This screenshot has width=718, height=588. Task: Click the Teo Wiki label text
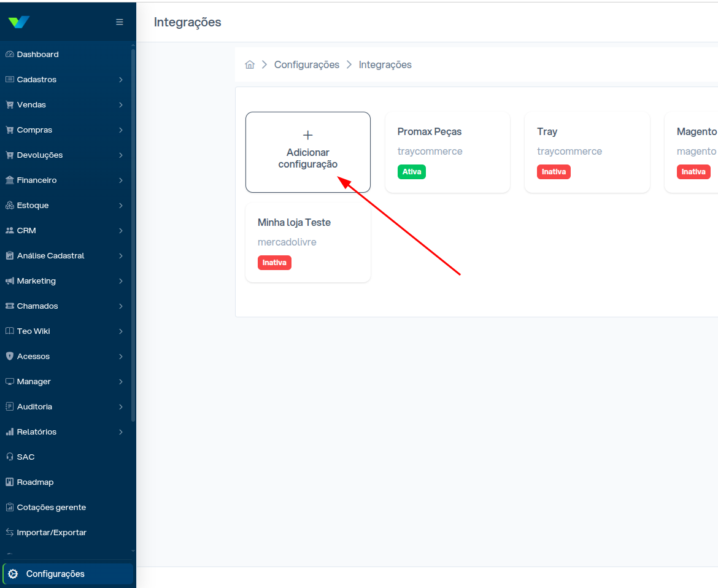(33, 331)
